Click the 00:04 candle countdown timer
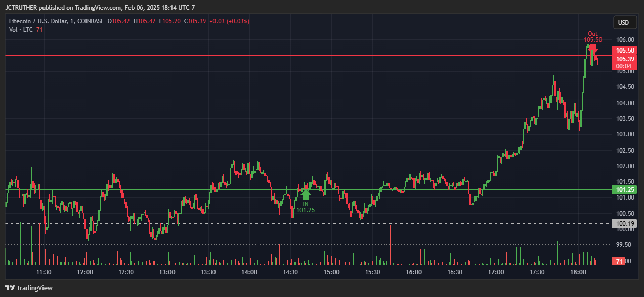 (x=625, y=66)
